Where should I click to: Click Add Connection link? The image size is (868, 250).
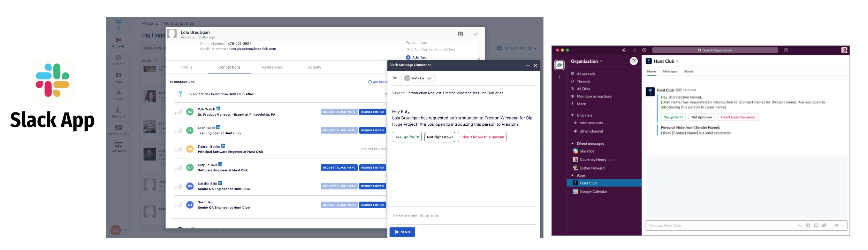(378, 82)
